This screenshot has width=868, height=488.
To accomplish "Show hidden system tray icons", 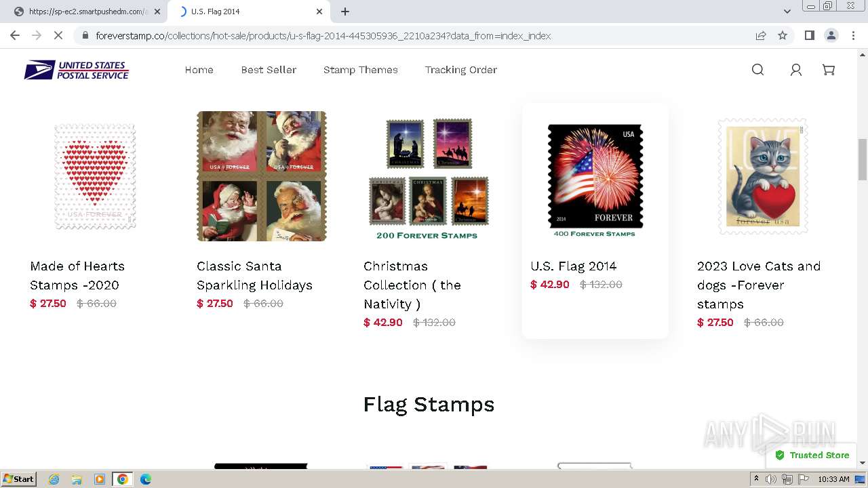I will [756, 479].
